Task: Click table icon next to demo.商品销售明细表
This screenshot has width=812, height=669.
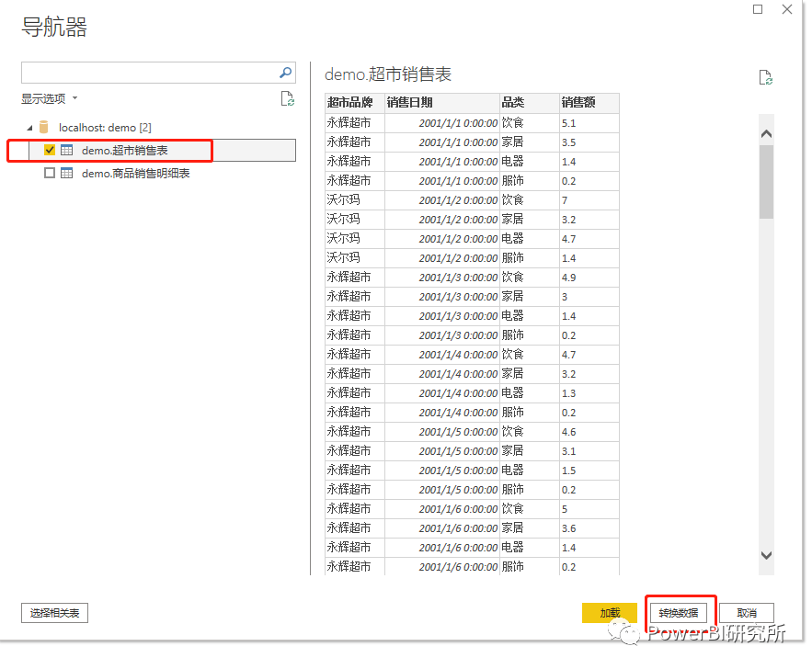Action: (x=67, y=173)
